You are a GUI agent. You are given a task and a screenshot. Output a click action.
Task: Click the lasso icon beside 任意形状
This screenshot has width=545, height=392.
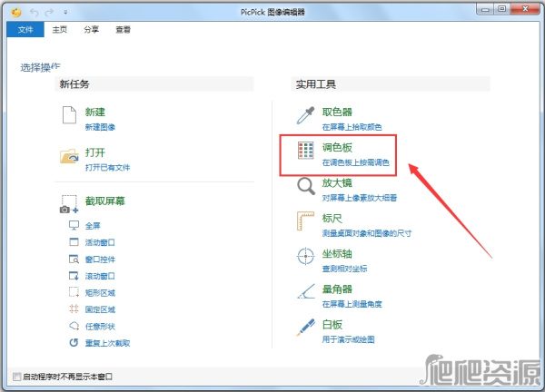pos(74,326)
